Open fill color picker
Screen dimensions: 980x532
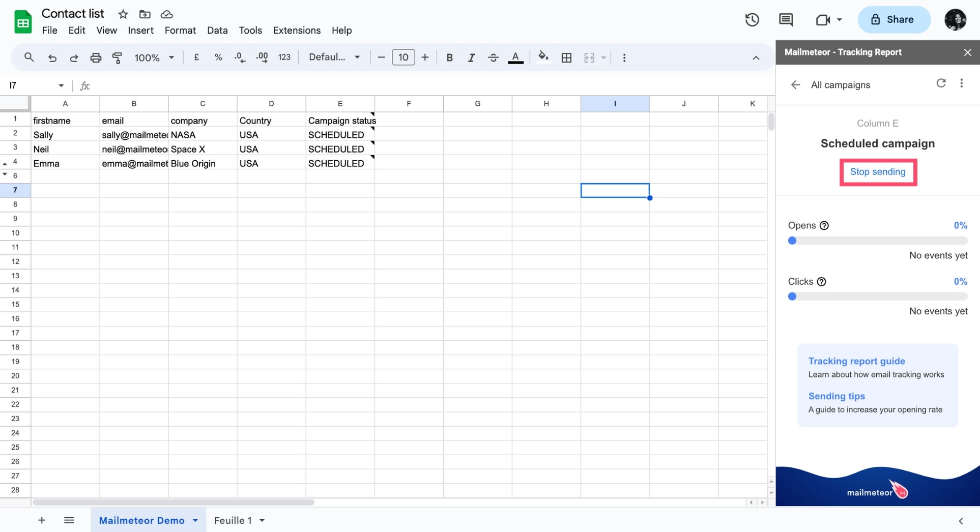pyautogui.click(x=543, y=57)
